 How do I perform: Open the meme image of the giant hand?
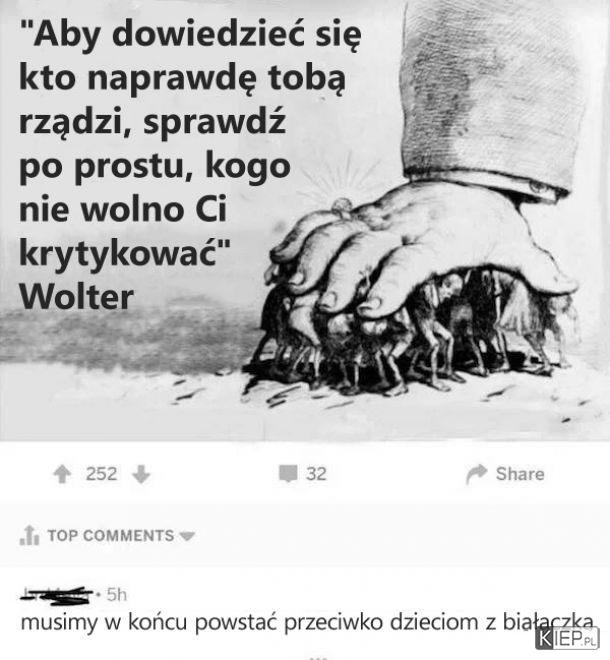coord(305,220)
